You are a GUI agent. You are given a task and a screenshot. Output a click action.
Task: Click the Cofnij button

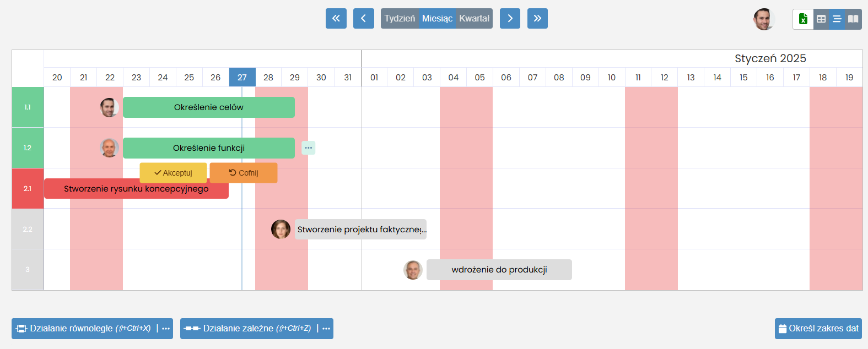point(244,173)
